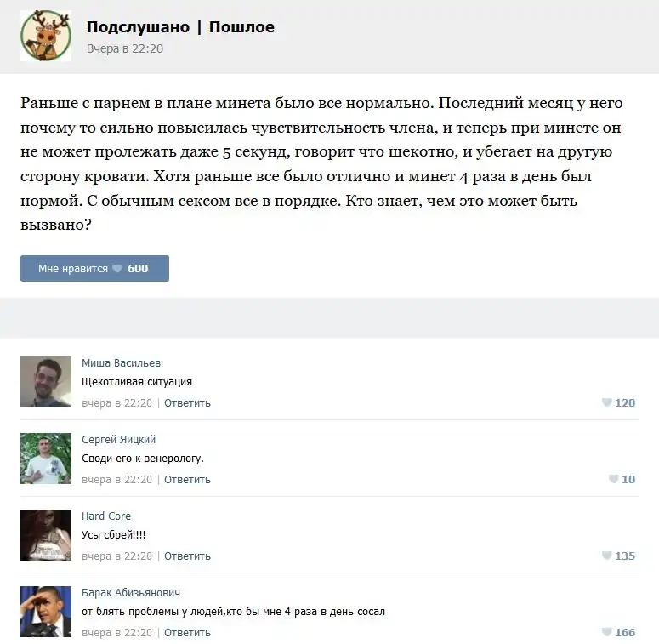The image size is (659, 644).
Task: Open Миша Васильев's profile name
Action: point(121,362)
